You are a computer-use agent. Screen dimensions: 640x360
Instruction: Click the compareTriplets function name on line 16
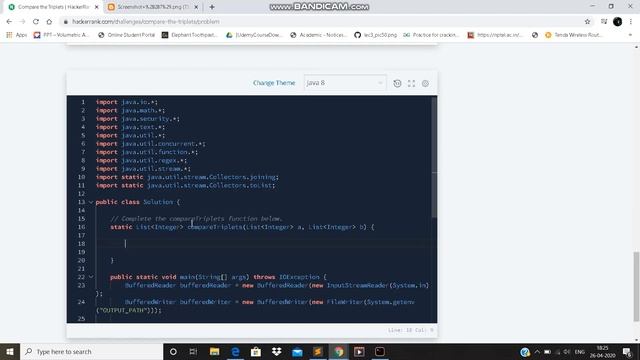215,227
